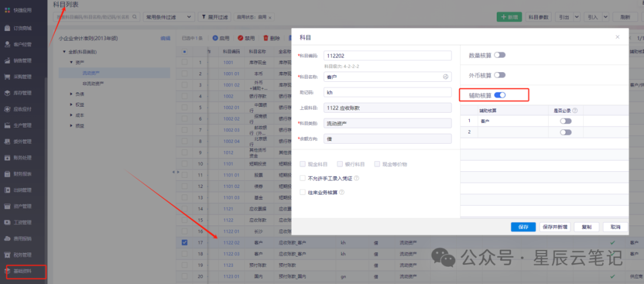Viewport: 644px width, 284px height.
Task: Click the search magnifier icon
Action: click(x=134, y=17)
